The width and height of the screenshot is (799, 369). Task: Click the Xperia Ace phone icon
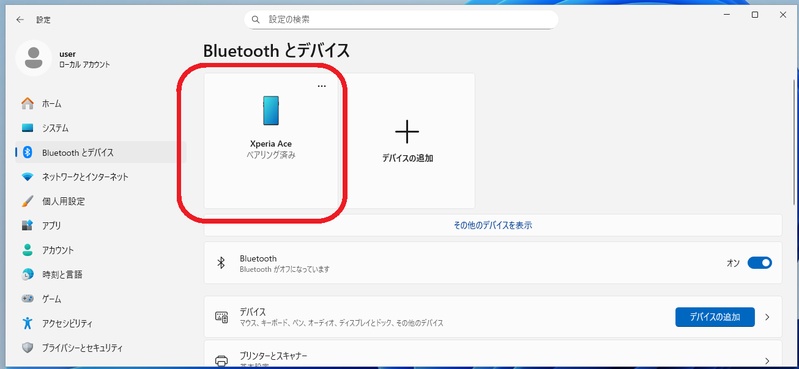[271, 110]
